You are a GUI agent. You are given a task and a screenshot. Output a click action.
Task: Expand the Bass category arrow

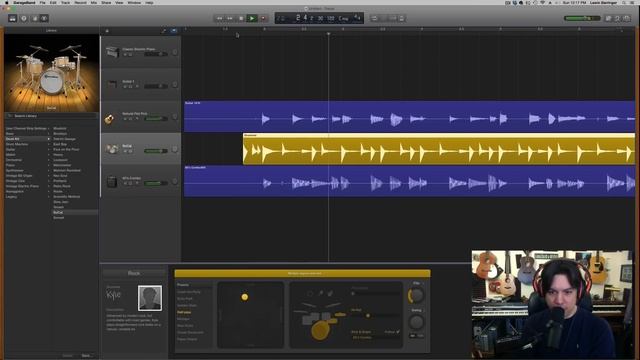(x=49, y=133)
